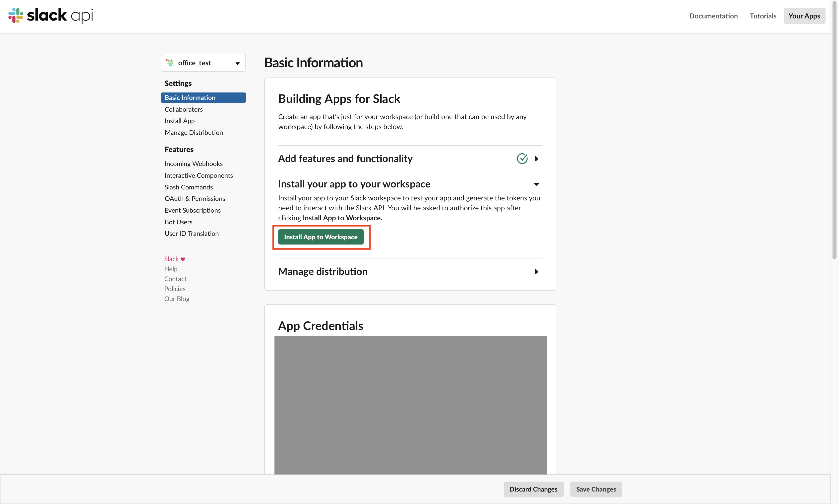Click the Save Changes button
The height and width of the screenshot is (504, 838).
[596, 489]
